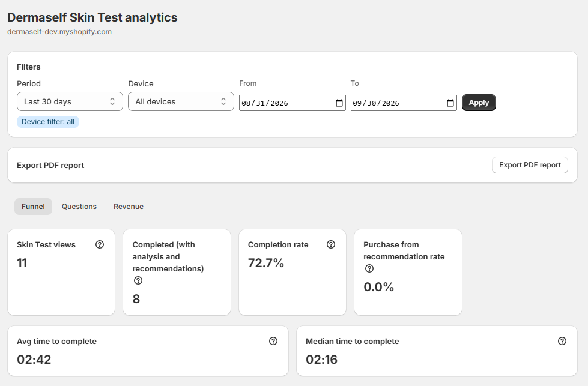Show help for Purchase from recommendation rate

(x=369, y=268)
